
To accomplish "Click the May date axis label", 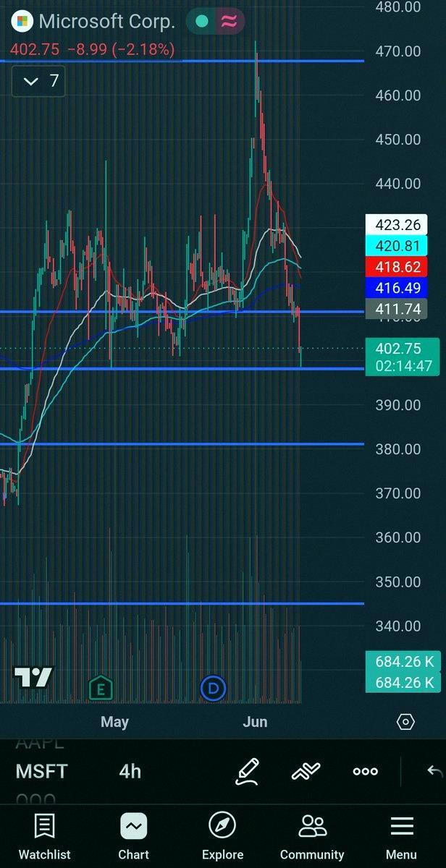I will [x=114, y=722].
